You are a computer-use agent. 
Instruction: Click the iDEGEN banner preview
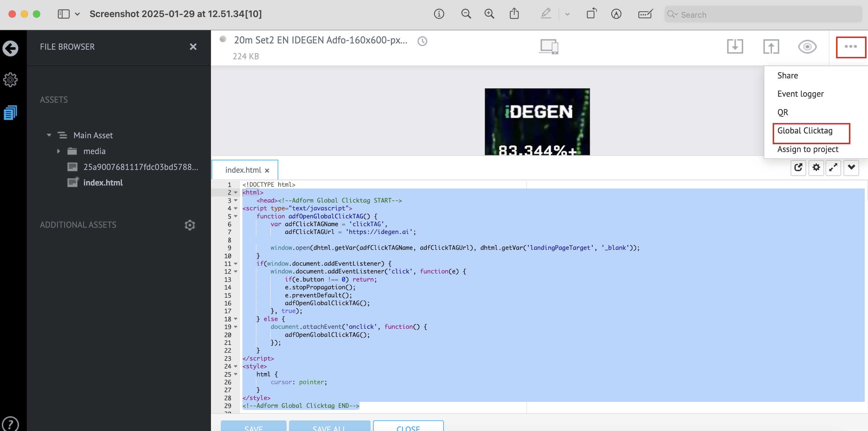pyautogui.click(x=537, y=122)
